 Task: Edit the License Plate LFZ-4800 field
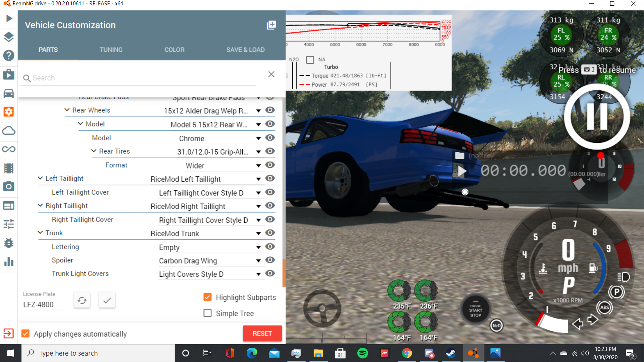click(x=45, y=305)
